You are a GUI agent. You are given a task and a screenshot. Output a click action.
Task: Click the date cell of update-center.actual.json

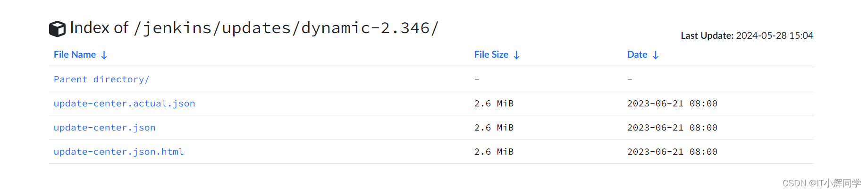point(672,103)
